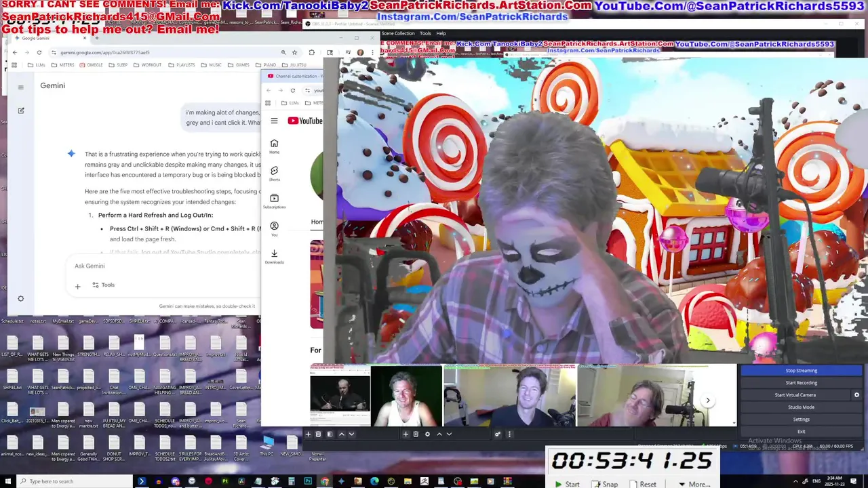Click Snap on the stopwatch
Viewport: 868px width, 488px height.
[x=604, y=484]
